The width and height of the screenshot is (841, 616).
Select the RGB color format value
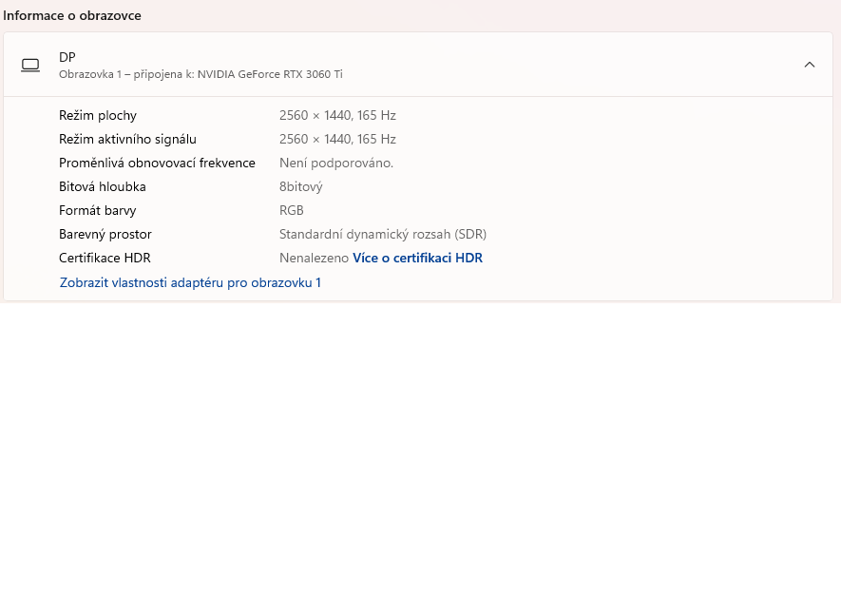click(292, 210)
